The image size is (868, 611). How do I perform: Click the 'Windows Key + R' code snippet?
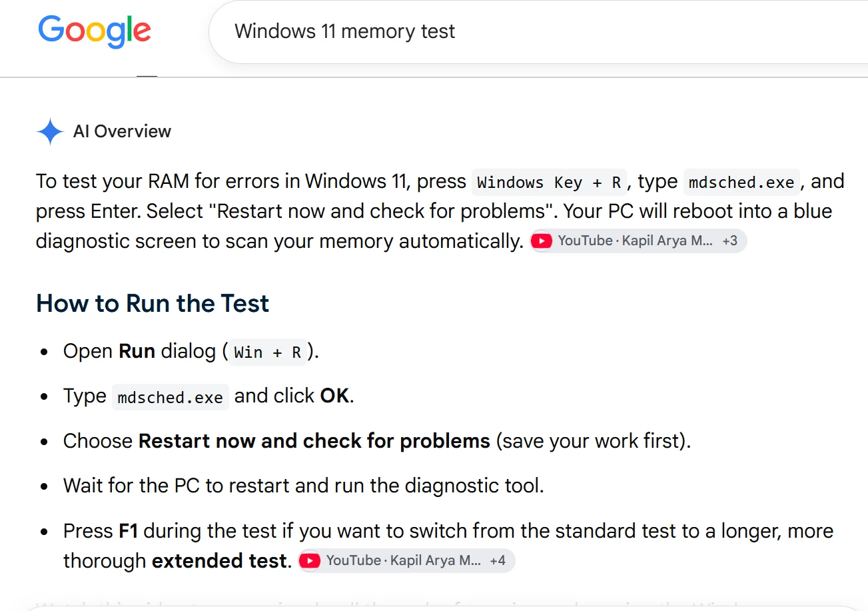click(x=549, y=183)
